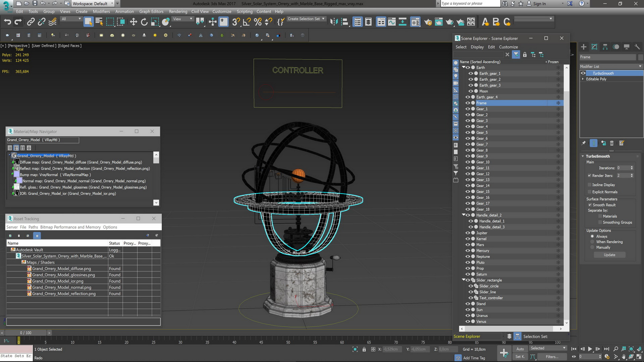Toggle visibility eye of Moon object
Screen dimensions: 644x362
pos(471,91)
